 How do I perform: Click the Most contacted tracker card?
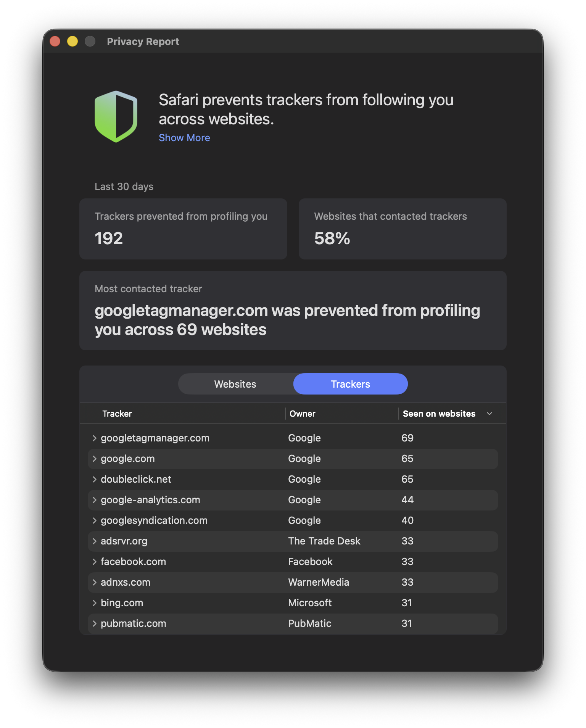(293, 311)
